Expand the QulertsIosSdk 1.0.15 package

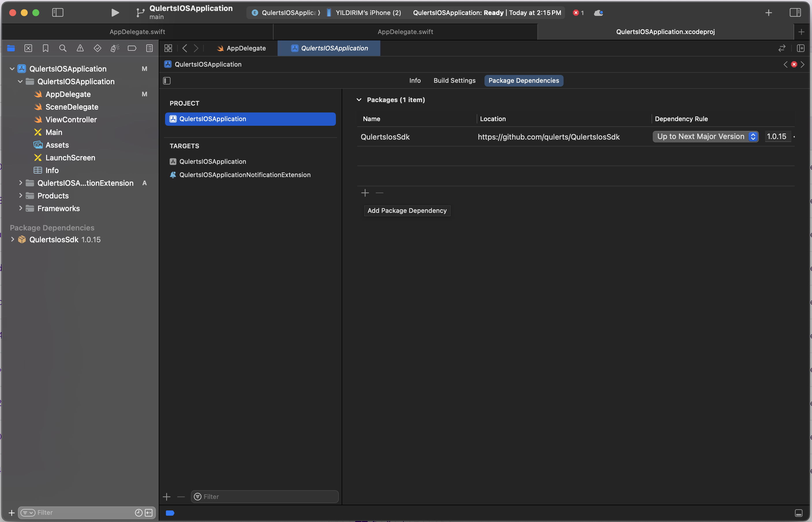(12, 239)
